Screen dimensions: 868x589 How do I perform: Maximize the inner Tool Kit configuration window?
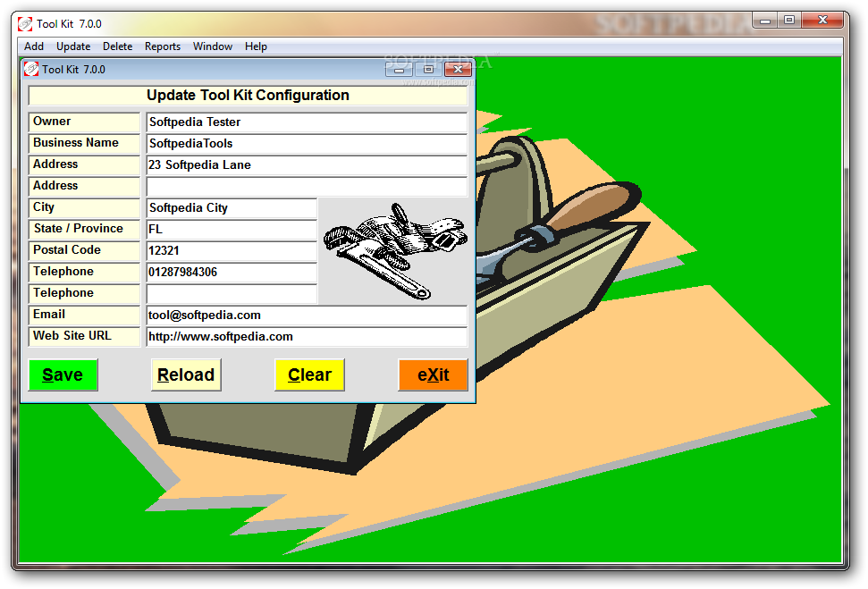(428, 69)
